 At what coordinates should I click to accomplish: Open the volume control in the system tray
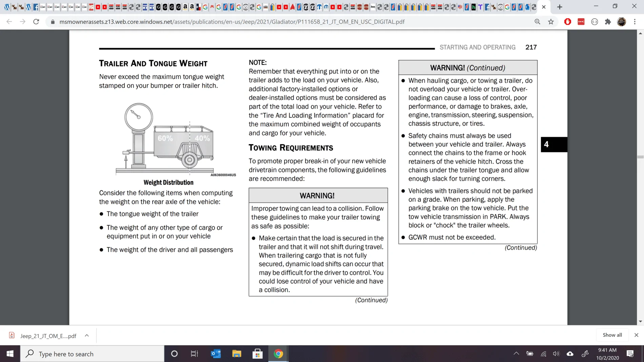(x=556, y=354)
